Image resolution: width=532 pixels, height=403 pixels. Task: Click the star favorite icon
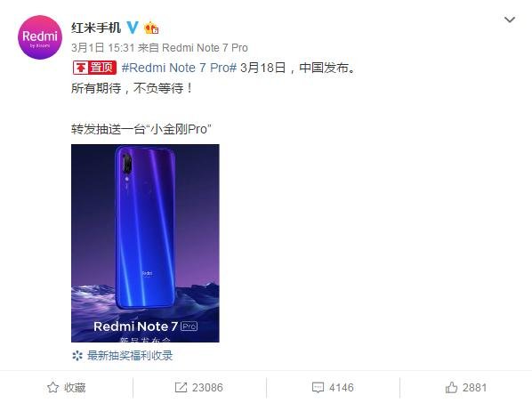[x=52, y=387]
